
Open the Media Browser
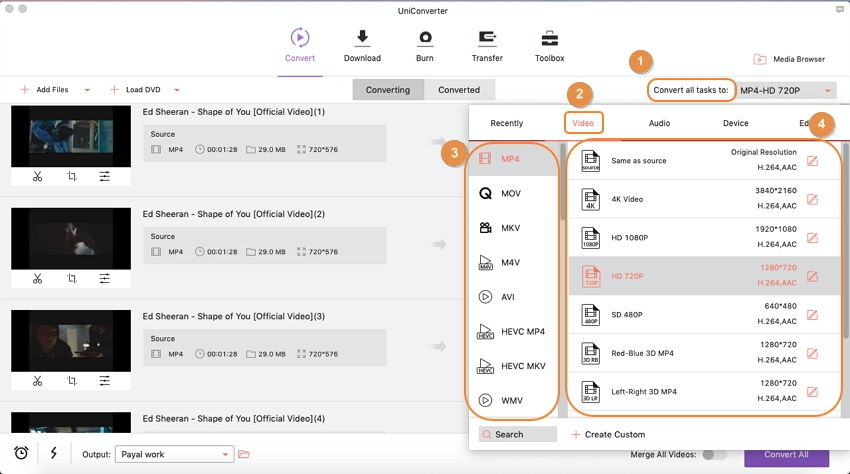(x=789, y=59)
